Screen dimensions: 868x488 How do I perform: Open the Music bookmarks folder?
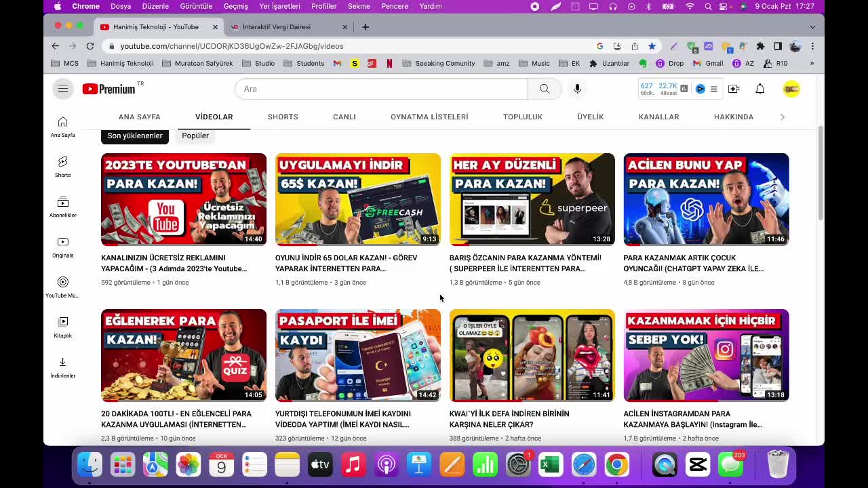(534, 63)
